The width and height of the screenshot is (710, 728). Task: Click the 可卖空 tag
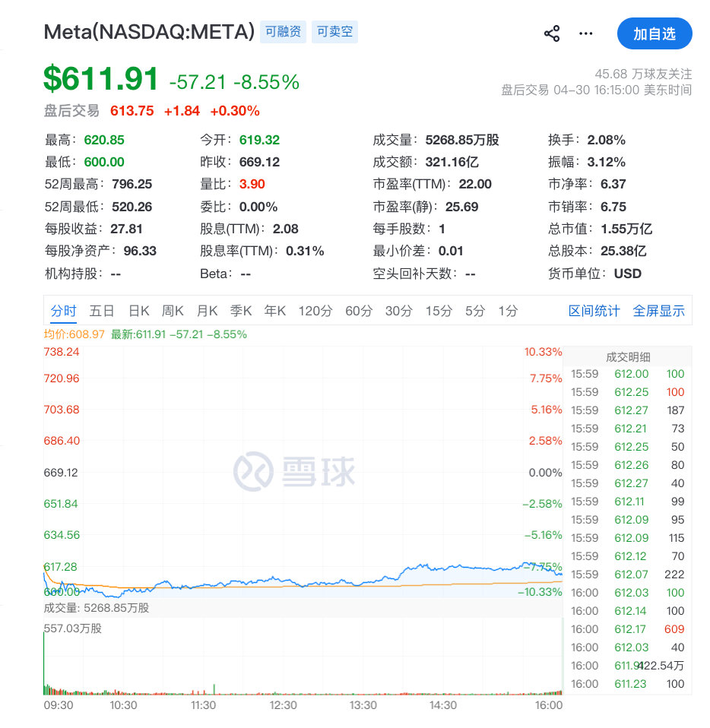click(x=334, y=32)
